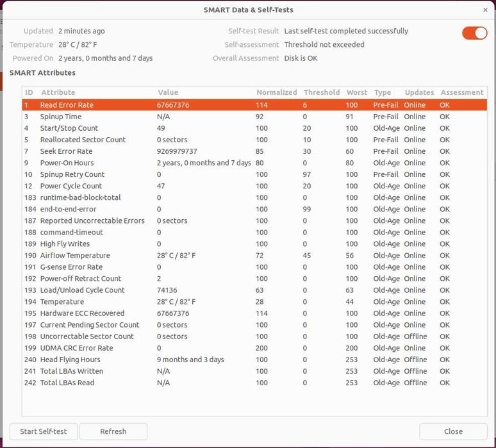
Task: Click the '2 minutes ago' updated value
Action: click(81, 31)
